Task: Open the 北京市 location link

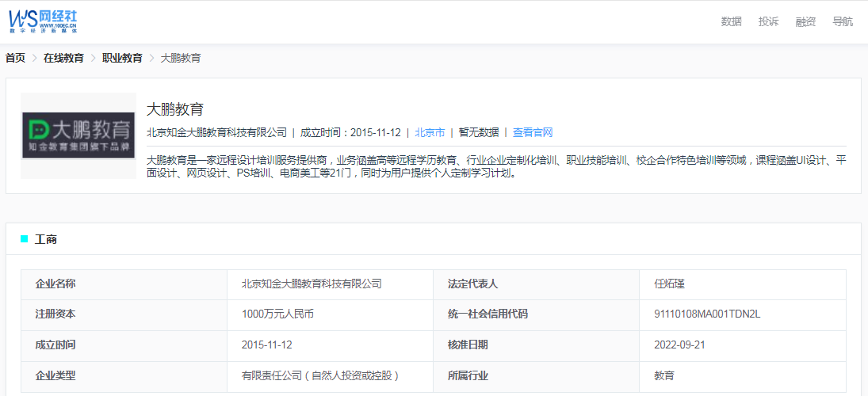Action: [430, 132]
